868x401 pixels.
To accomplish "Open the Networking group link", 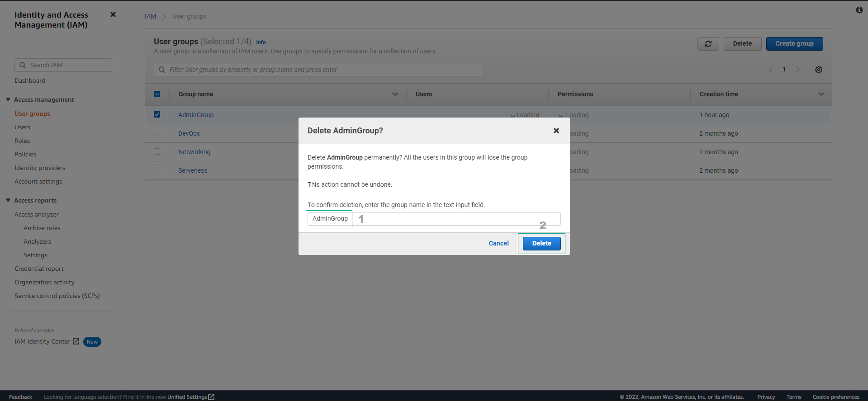I will coord(194,152).
